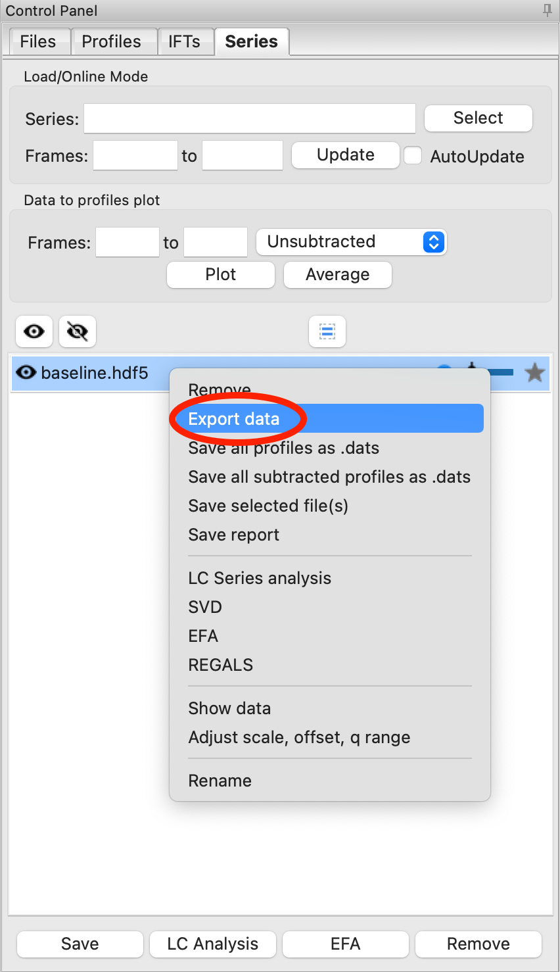Click the pin icon of Control Panel
The width and height of the screenshot is (560, 972).
tap(547, 11)
